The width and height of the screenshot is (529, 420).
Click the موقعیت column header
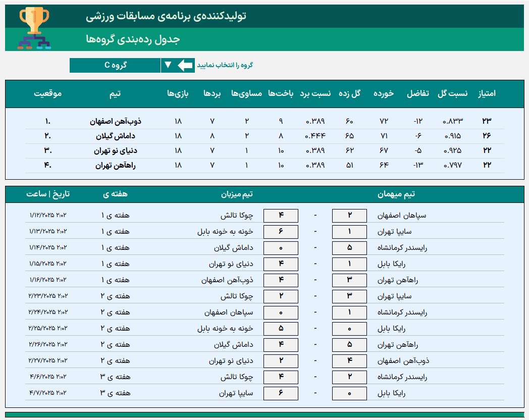47,93
